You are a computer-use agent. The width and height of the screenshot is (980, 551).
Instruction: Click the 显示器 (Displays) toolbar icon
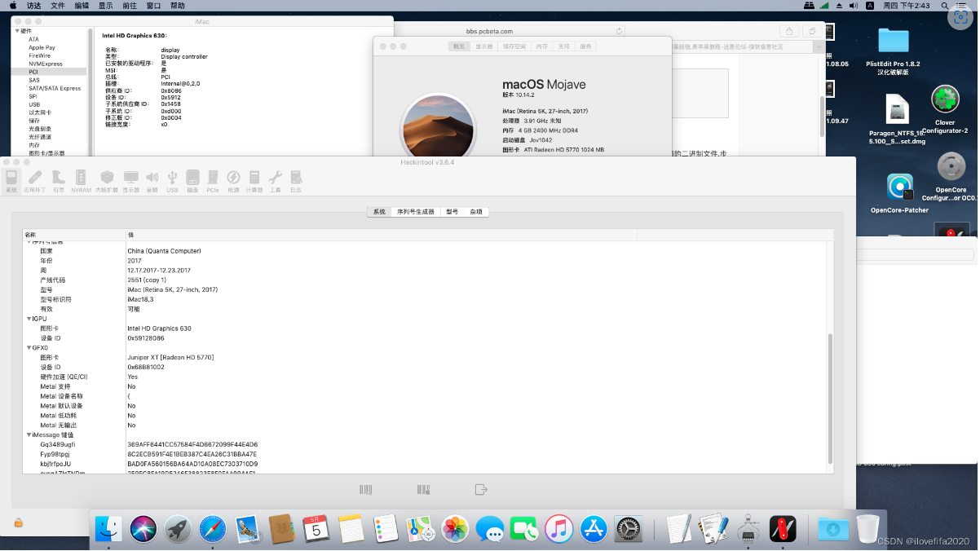point(130,180)
